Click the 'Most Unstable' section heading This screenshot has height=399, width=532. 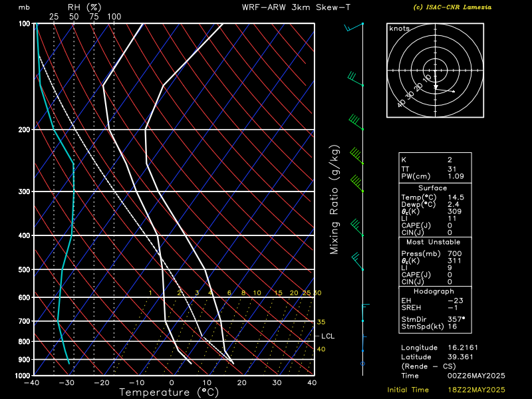[434, 242]
